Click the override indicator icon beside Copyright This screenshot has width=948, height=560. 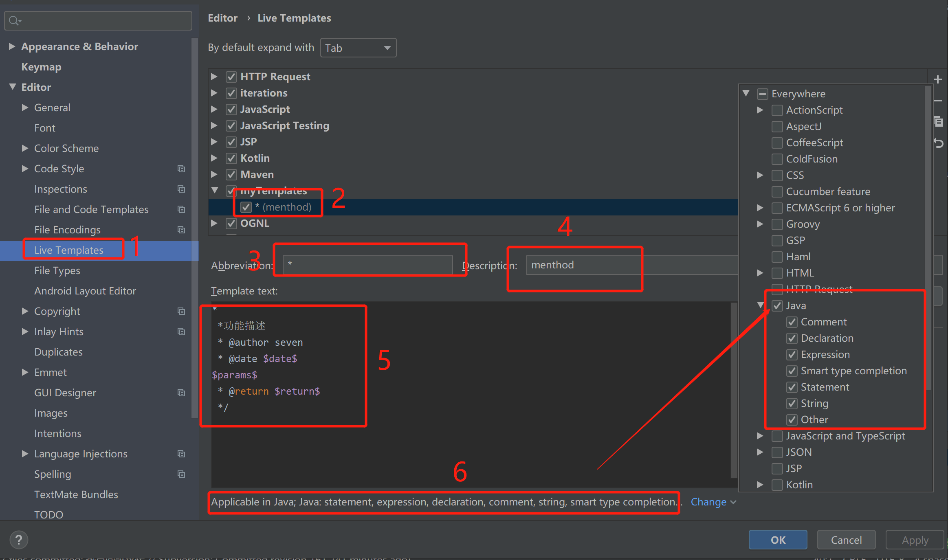point(181,311)
